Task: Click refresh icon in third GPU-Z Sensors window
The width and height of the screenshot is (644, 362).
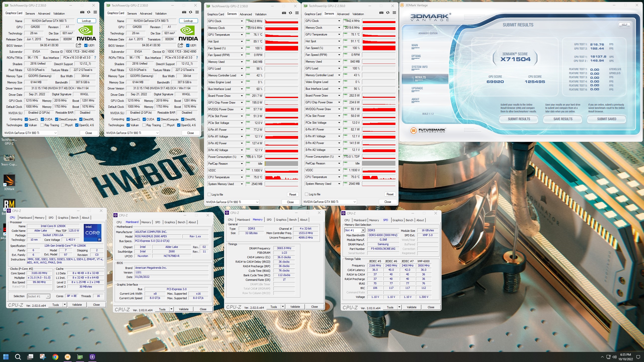Action: click(x=290, y=13)
